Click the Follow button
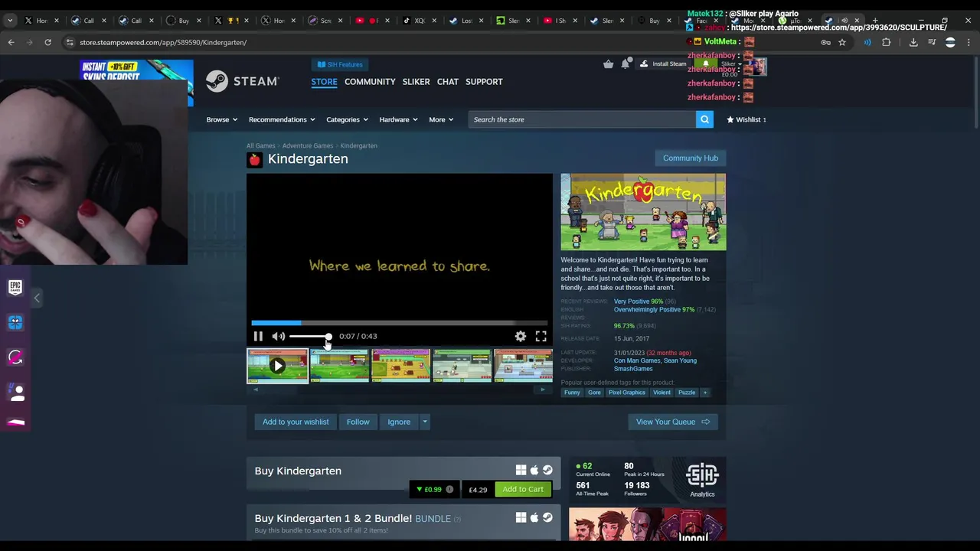The width and height of the screenshot is (980, 551). (x=358, y=422)
